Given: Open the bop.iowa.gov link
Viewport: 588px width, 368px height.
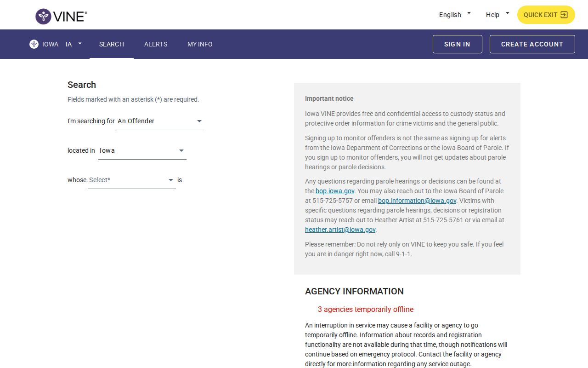Looking at the screenshot, I should (x=335, y=191).
